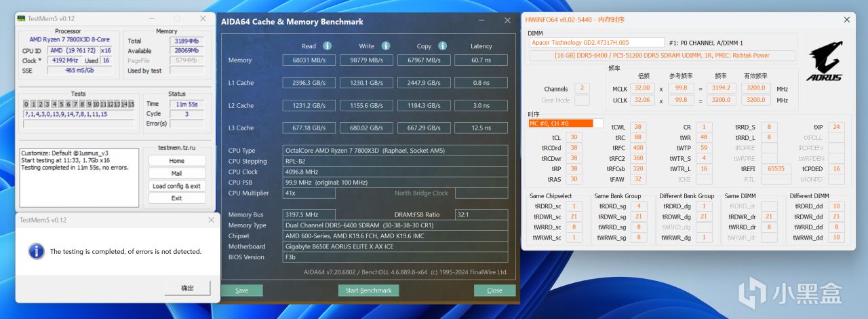The image size is (868, 319).
Task: Click the CPU Clock value 4096.8 MHz
Action: [395, 172]
